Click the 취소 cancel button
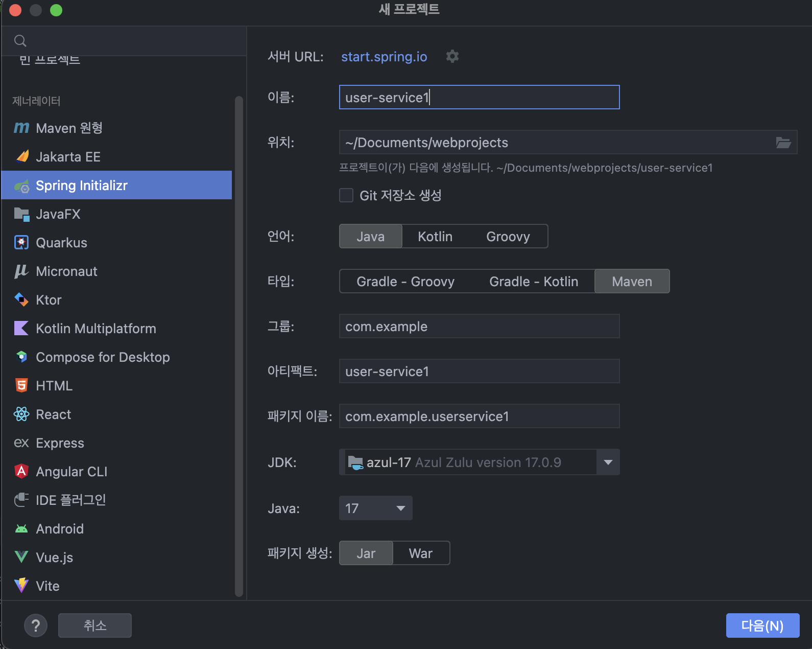 click(95, 625)
